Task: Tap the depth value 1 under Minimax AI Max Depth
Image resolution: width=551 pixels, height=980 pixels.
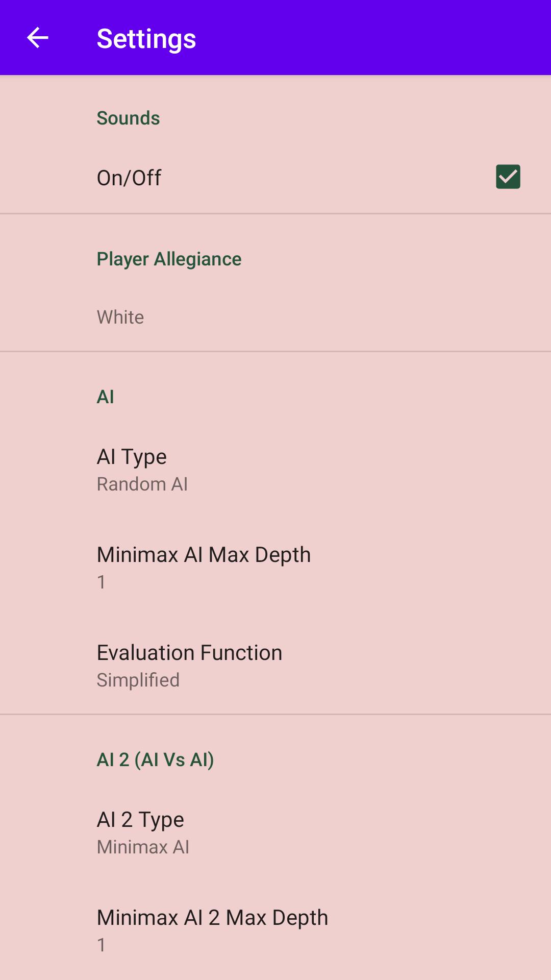Action: pos(102,582)
